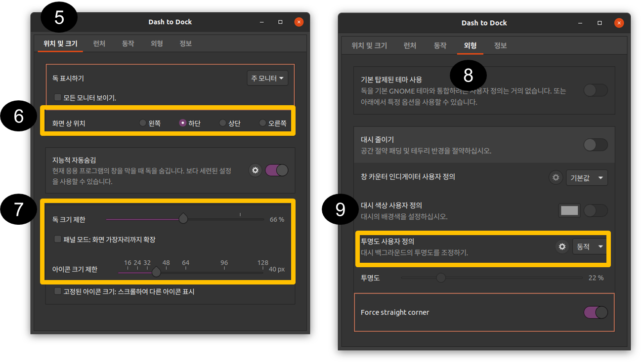Check 패널 모드 화면 가장자리까지 확장
Viewport: 643px width, 364px height.
click(x=58, y=239)
